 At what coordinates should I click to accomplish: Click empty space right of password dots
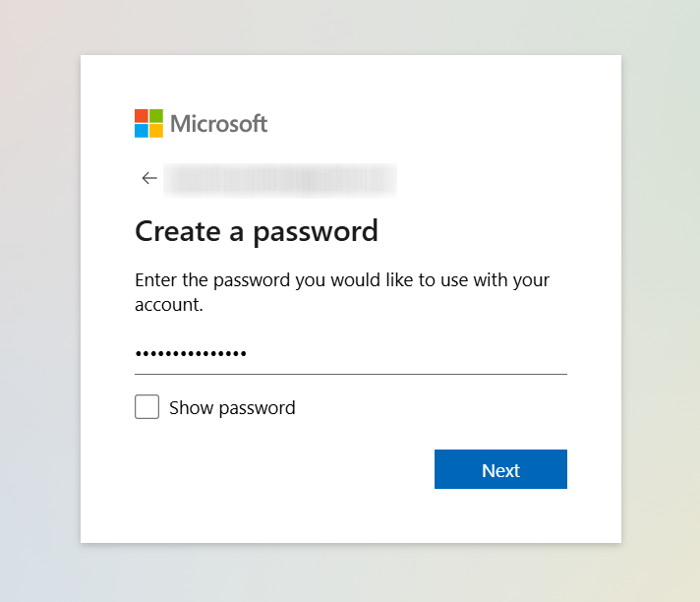413,354
